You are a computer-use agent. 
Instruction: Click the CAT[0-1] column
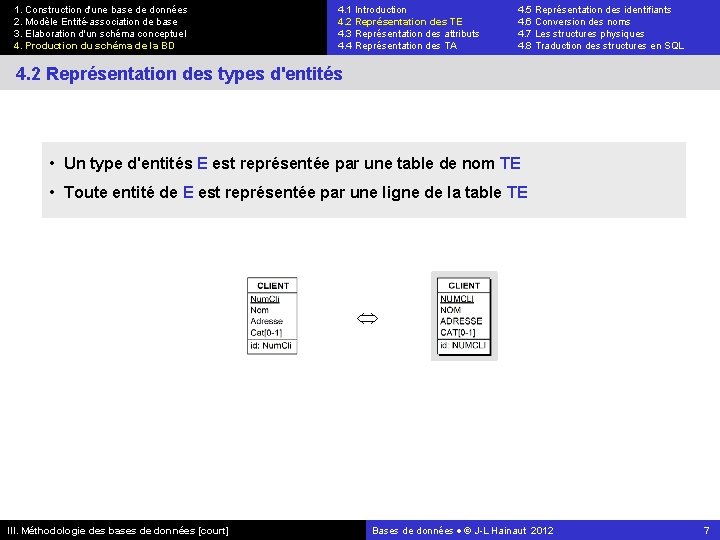(x=458, y=332)
